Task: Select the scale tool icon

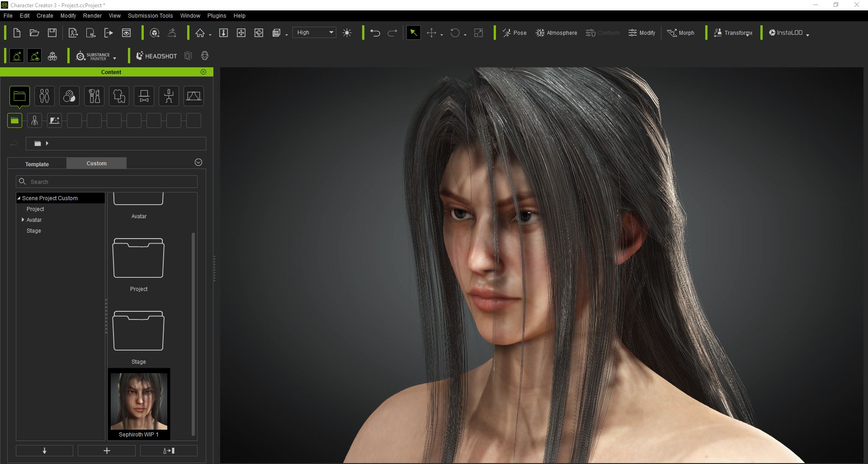Action: click(478, 33)
